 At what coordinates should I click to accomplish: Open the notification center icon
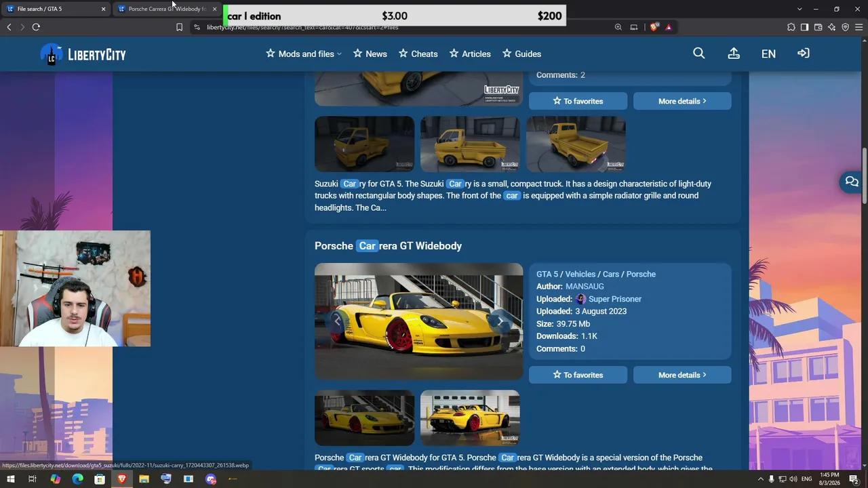[x=854, y=479]
